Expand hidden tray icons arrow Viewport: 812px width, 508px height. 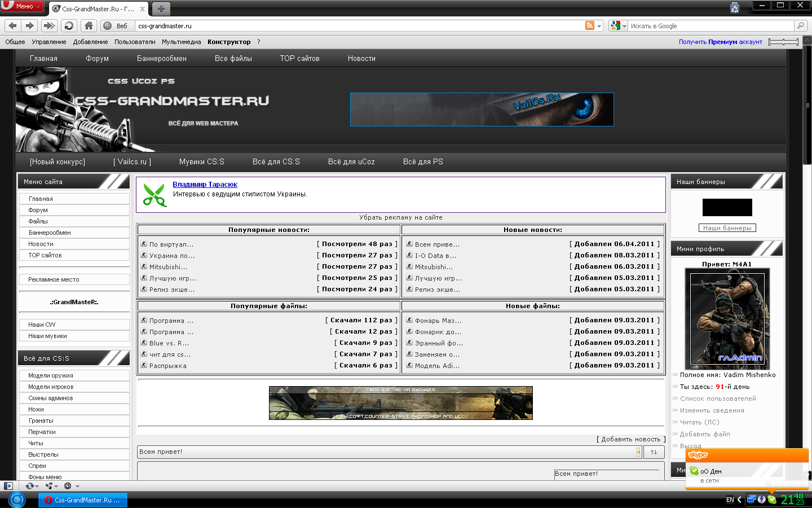tap(740, 500)
